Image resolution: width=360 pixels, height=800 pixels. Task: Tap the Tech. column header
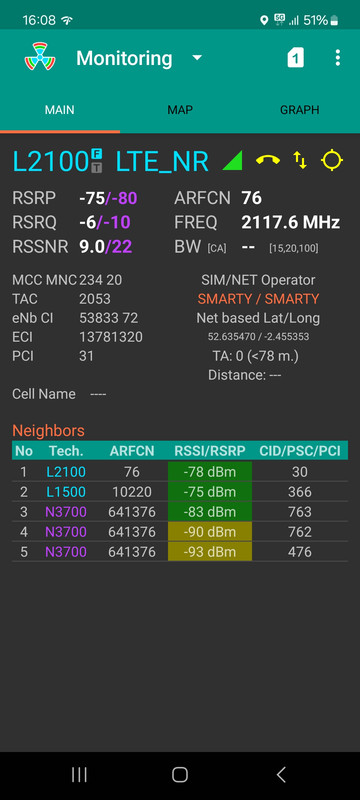tap(66, 451)
